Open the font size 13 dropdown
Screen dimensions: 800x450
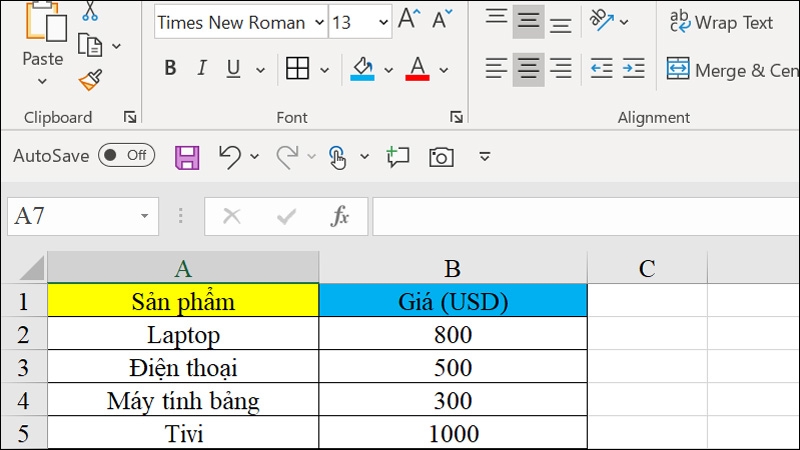[383, 22]
